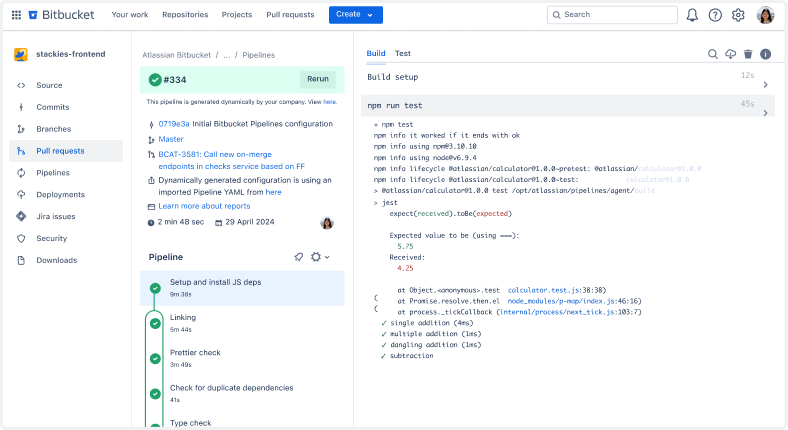Expand the Build setup step chevron

tap(765, 85)
